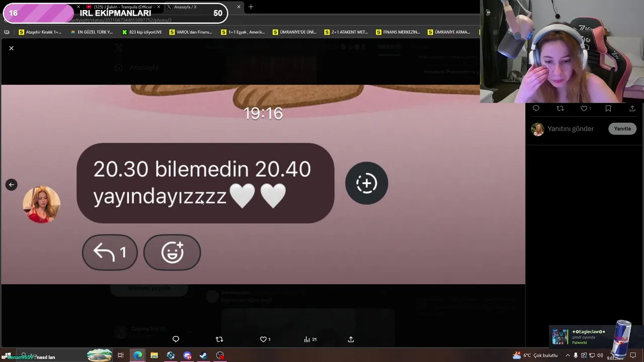Expand the hidden system tray icons chevron
This screenshot has height=362, width=644.
(568, 355)
